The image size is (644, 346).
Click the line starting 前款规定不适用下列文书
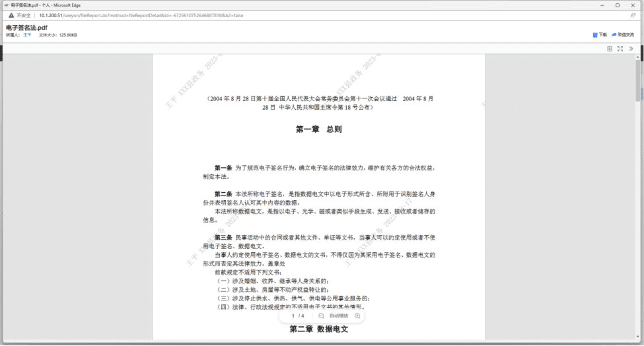point(248,272)
